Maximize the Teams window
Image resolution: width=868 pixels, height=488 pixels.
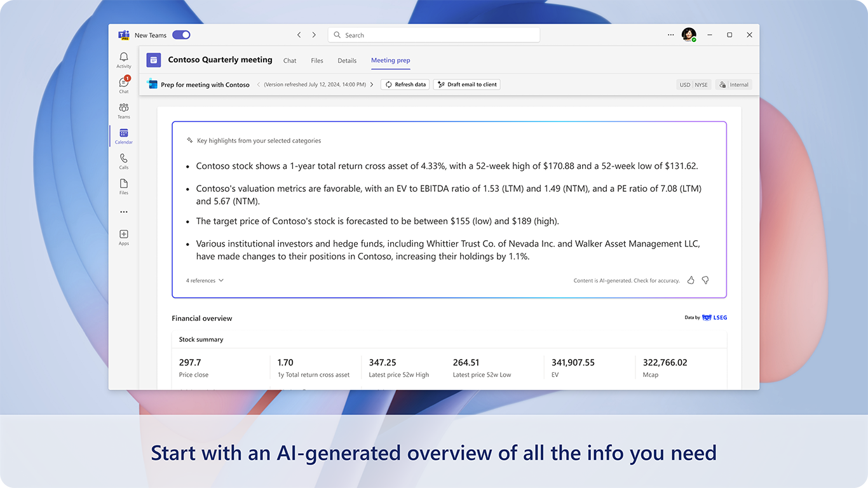(x=729, y=35)
